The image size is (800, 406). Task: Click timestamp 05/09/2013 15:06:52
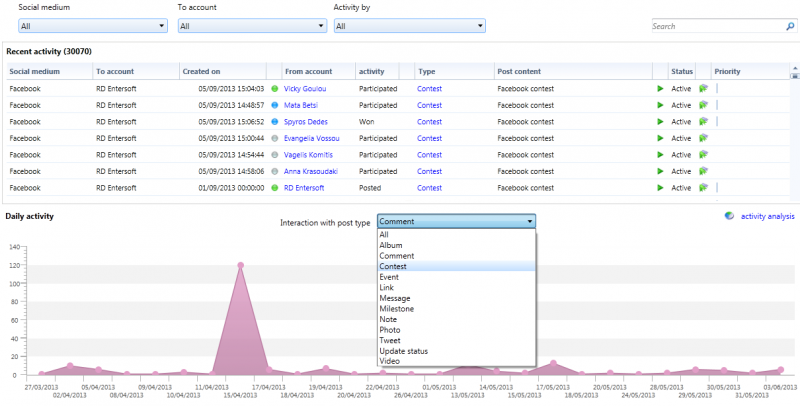(231, 122)
